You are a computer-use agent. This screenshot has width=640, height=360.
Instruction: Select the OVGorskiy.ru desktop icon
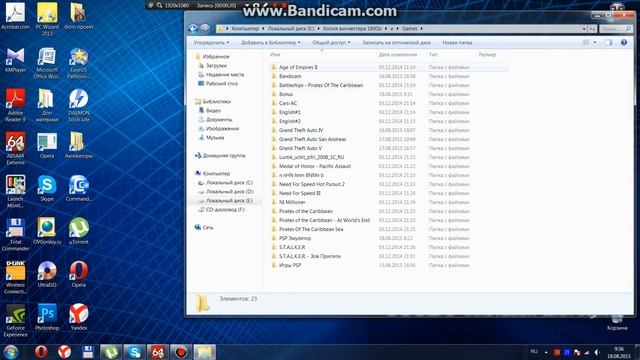pos(47,231)
